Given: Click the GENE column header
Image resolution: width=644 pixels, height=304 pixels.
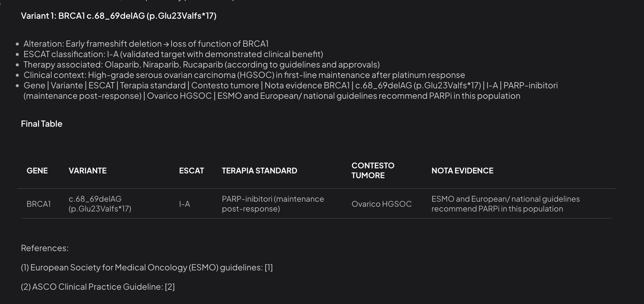Looking at the screenshot, I should pyautogui.click(x=37, y=170).
